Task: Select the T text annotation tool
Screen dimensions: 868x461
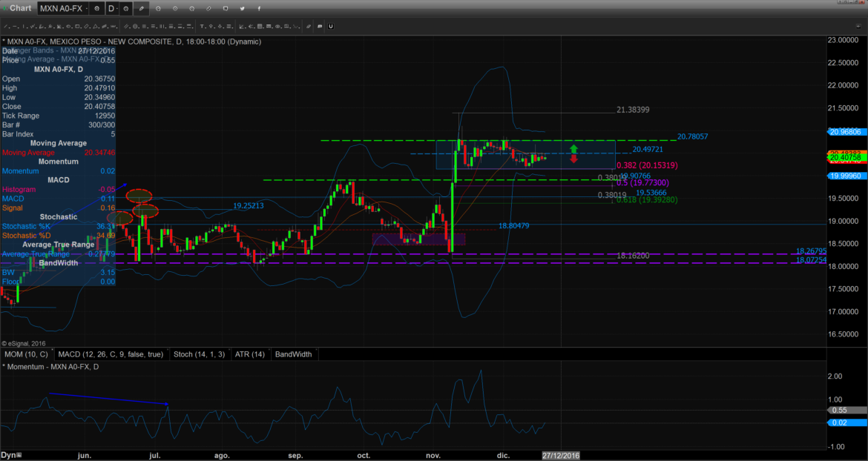Action: (202, 26)
